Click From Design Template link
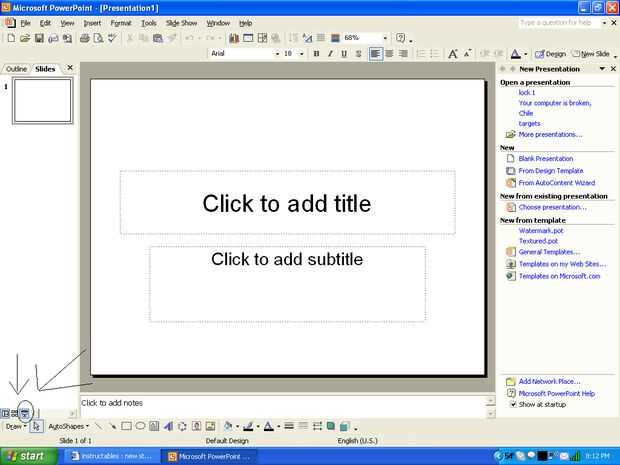 pos(551,171)
